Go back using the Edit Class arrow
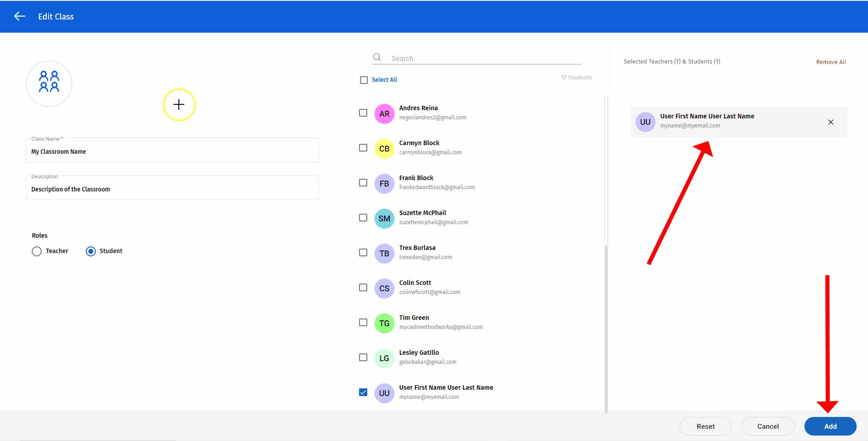Image resolution: width=868 pixels, height=441 pixels. point(20,16)
